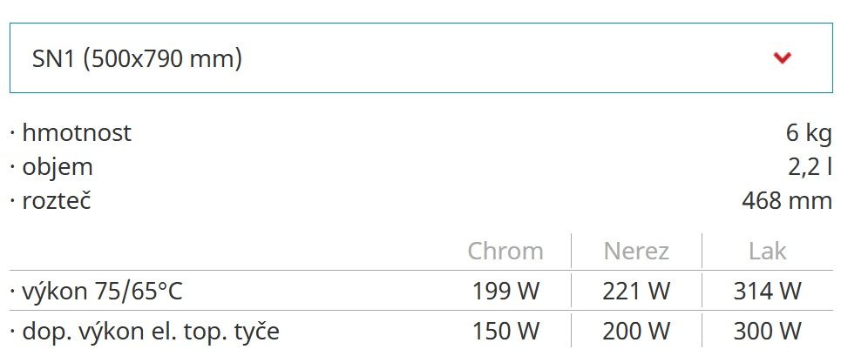Click the 2,2 l volume value
The image size is (868, 356).
(x=810, y=167)
